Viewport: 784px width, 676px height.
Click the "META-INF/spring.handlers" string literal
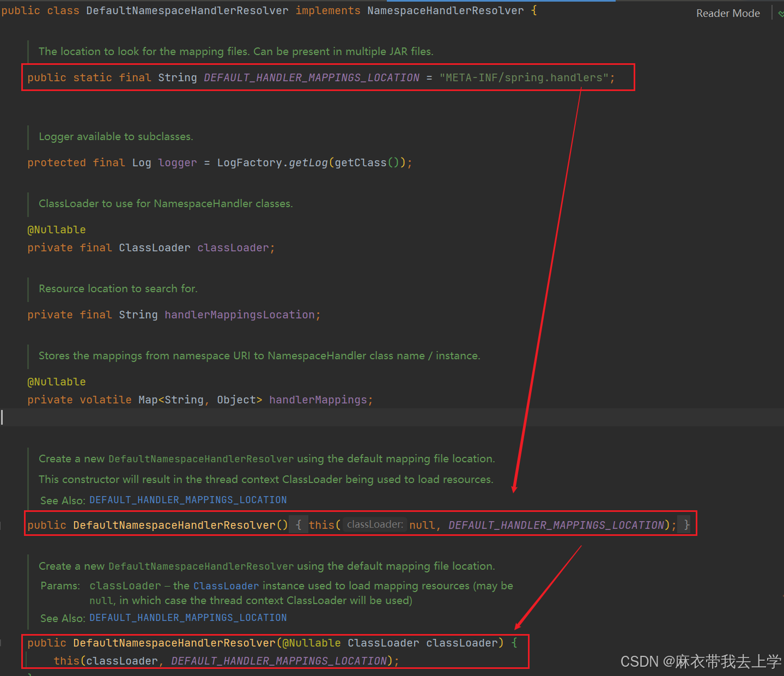[524, 77]
